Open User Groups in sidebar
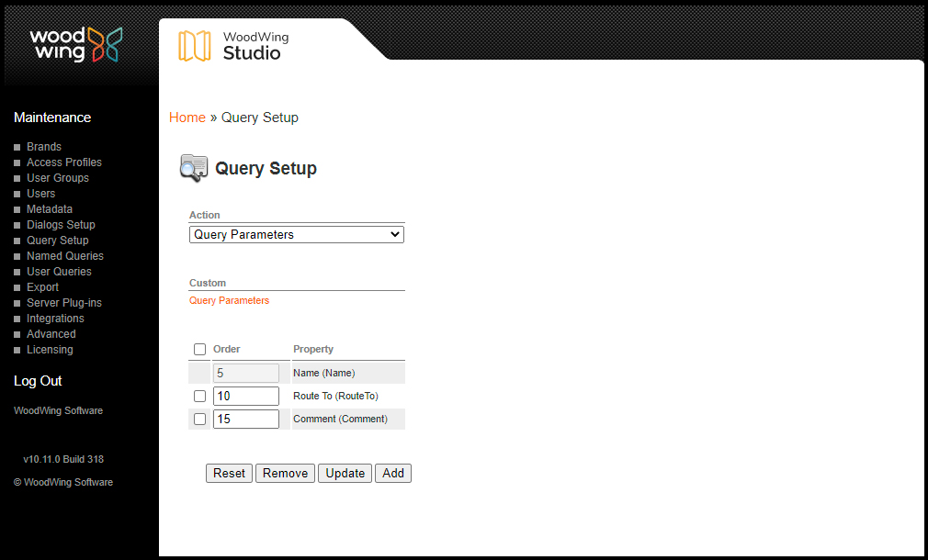Viewport: 928px width, 560px height. coord(57,178)
